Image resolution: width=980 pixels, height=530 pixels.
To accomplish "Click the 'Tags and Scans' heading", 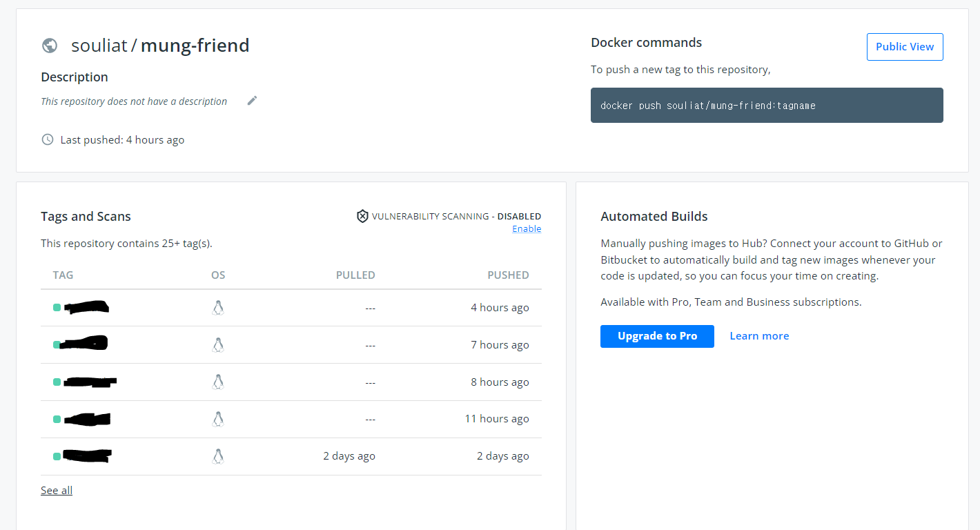I will click(x=86, y=217).
